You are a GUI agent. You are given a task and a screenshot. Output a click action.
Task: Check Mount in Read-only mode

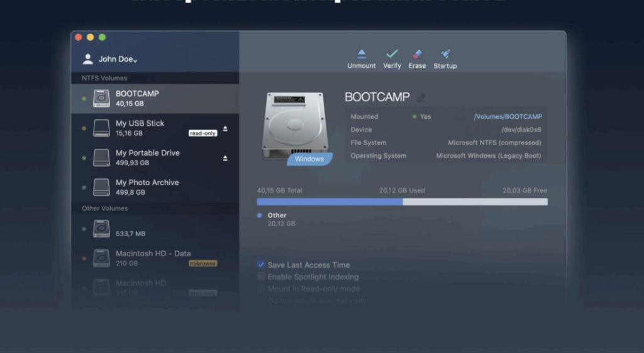pos(261,288)
